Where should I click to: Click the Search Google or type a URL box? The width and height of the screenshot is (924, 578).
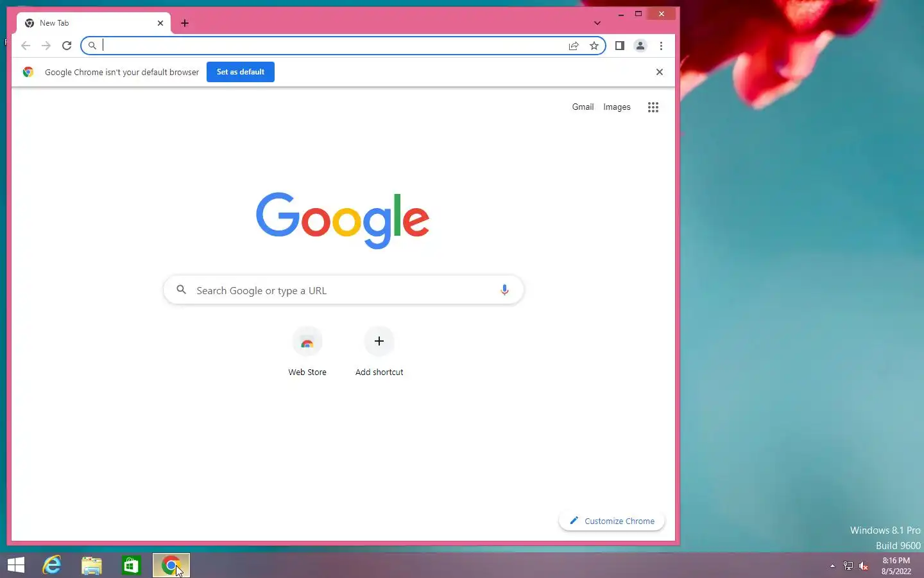click(343, 290)
